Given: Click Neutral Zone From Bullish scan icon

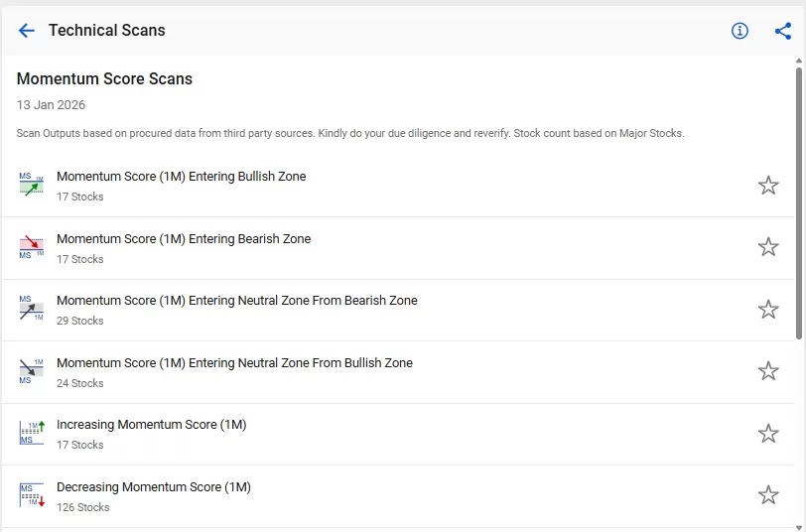Looking at the screenshot, I should 32,371.
